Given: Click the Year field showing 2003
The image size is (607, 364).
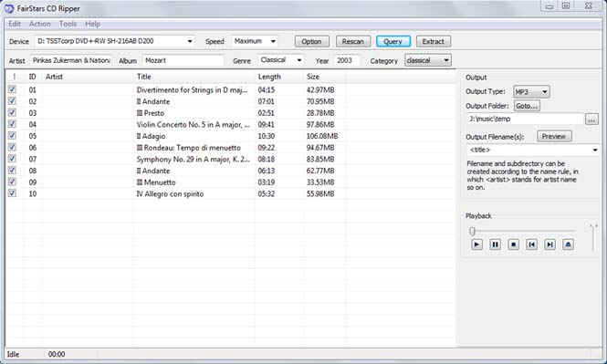Looking at the screenshot, I should click(346, 61).
